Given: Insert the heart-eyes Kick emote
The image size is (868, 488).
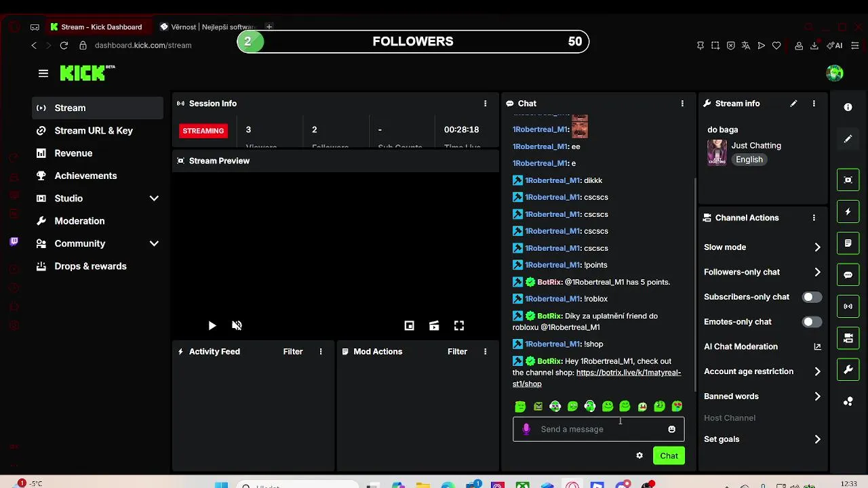Looking at the screenshot, I should pos(677,407).
